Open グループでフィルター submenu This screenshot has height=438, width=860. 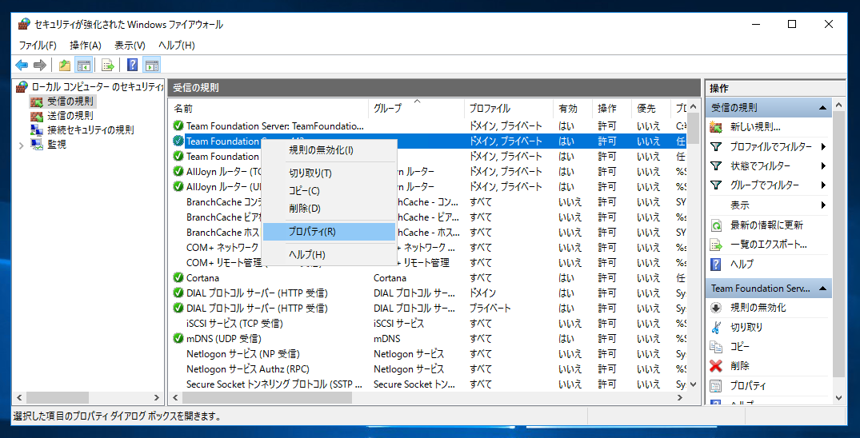coord(764,185)
